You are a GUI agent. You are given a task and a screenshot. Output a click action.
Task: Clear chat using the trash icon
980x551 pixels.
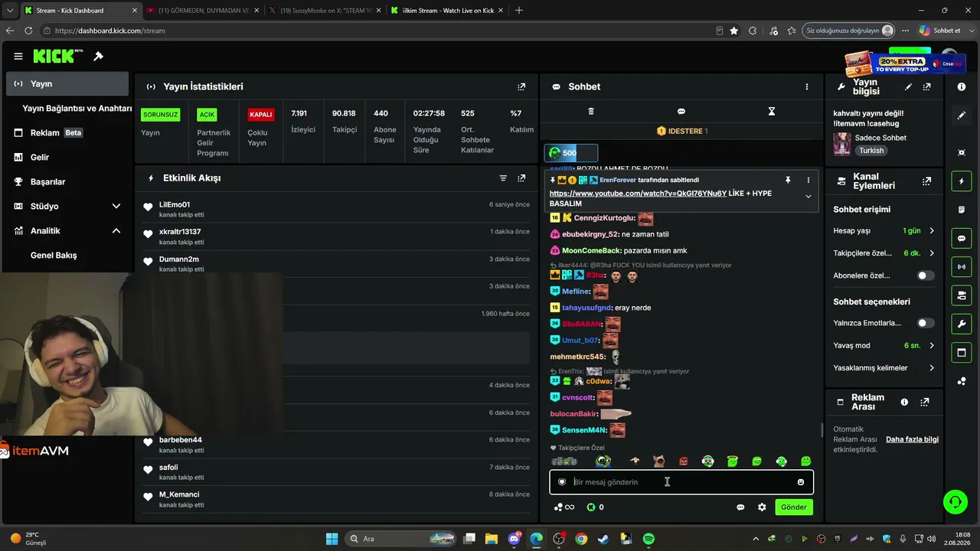591,112
